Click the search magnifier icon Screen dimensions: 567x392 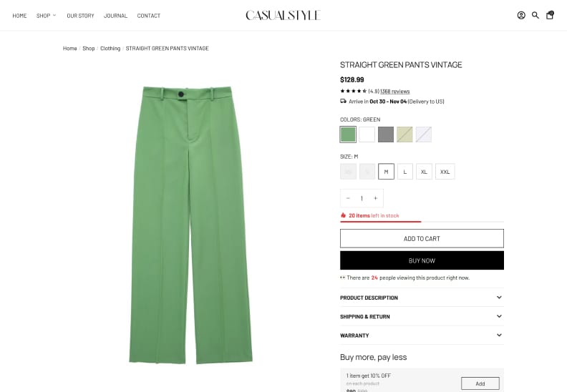point(535,15)
